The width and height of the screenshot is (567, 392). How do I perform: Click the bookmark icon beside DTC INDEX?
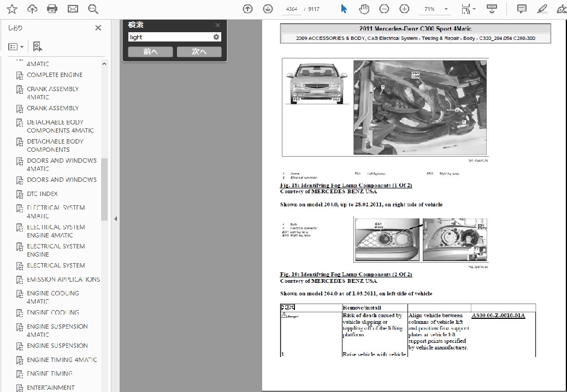pos(20,194)
